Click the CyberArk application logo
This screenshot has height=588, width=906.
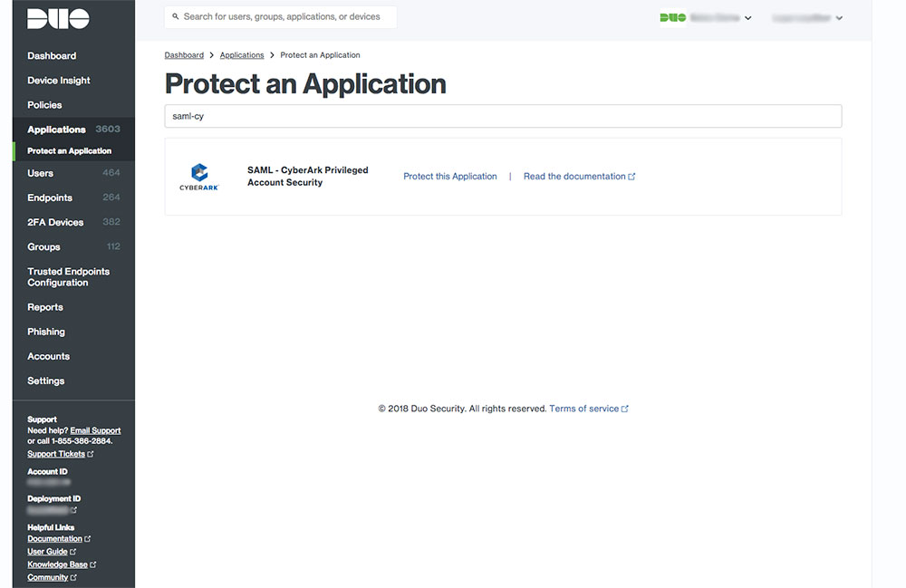[199, 177]
